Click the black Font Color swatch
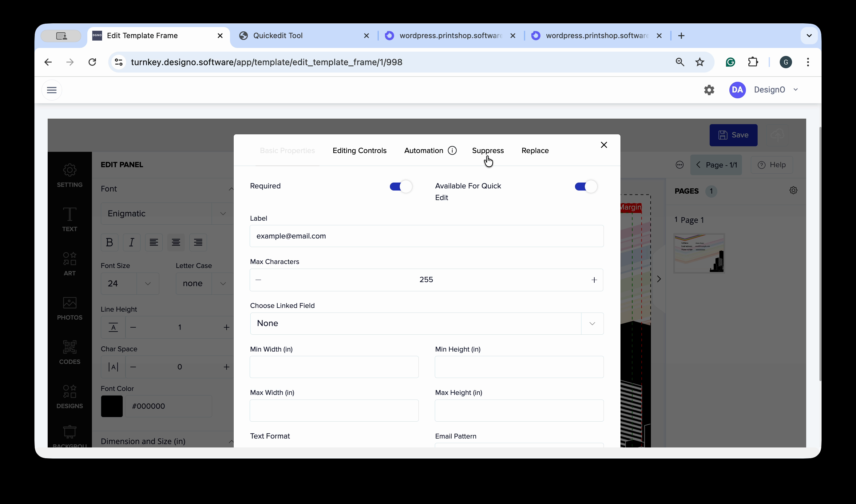The image size is (856, 504). (x=112, y=406)
